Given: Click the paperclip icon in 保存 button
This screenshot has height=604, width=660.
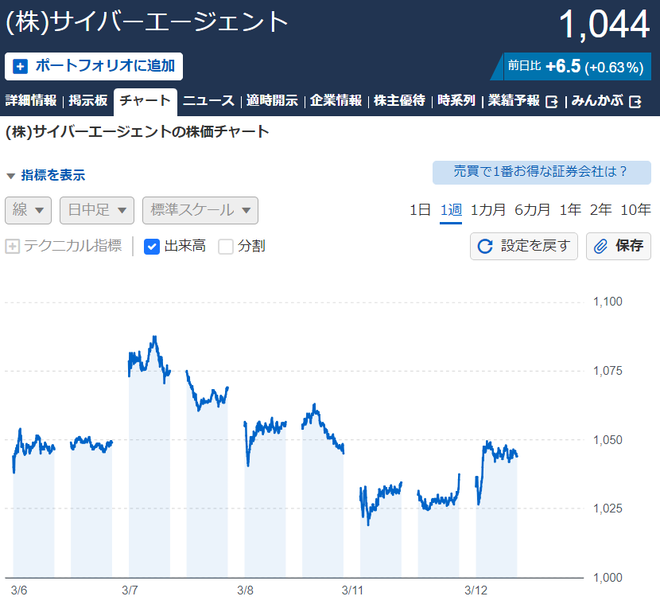Looking at the screenshot, I should pos(601,246).
